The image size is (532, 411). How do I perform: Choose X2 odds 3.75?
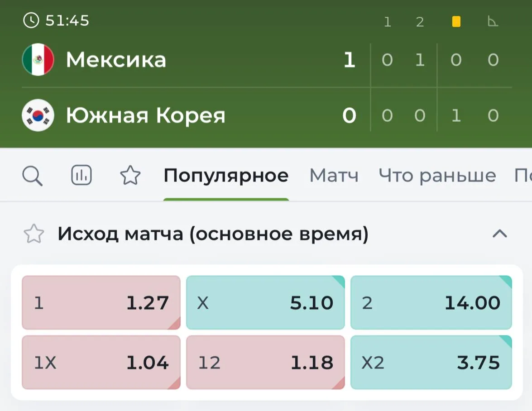coord(431,362)
